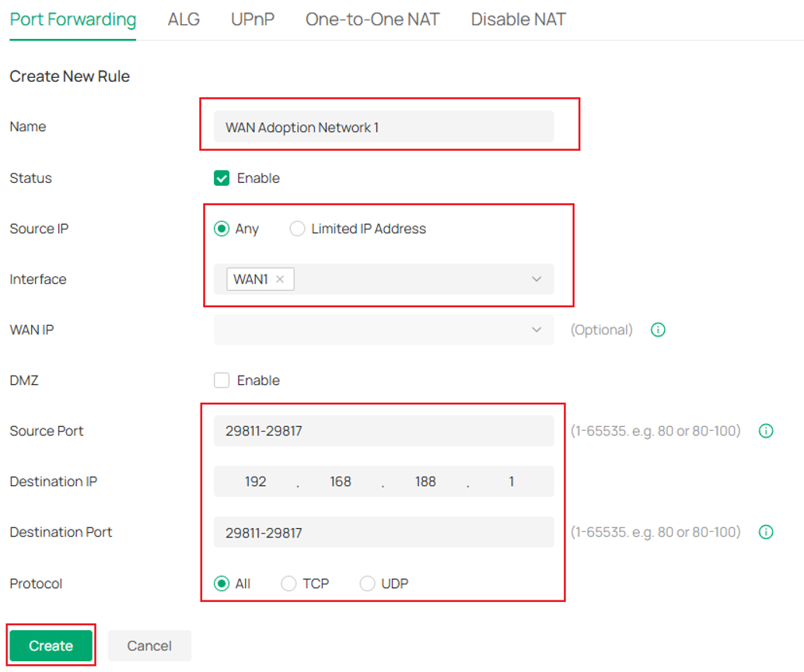Select the Any source IP option

[x=222, y=228]
